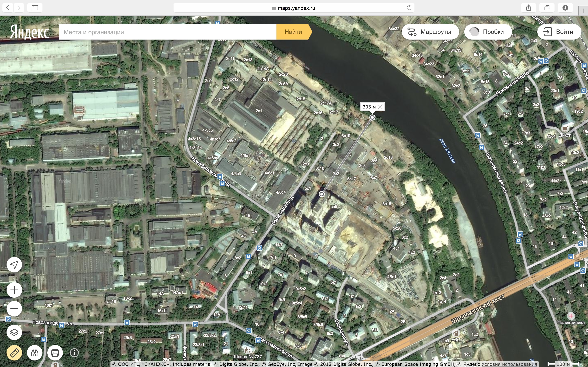Image resolution: width=588 pixels, height=367 pixels.
Task: Zoom in with the plus button
Action: (x=14, y=290)
